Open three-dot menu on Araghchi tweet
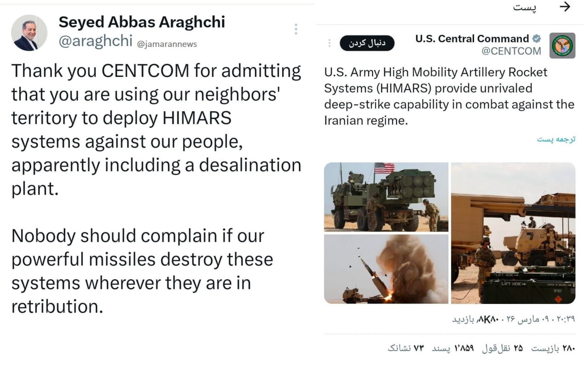The height and width of the screenshot is (373, 588). [296, 29]
